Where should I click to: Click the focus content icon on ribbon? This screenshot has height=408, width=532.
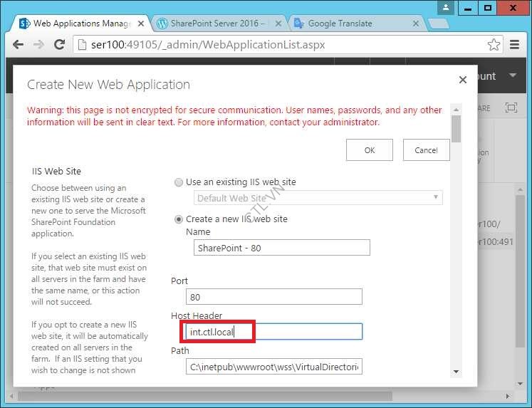coord(511,108)
